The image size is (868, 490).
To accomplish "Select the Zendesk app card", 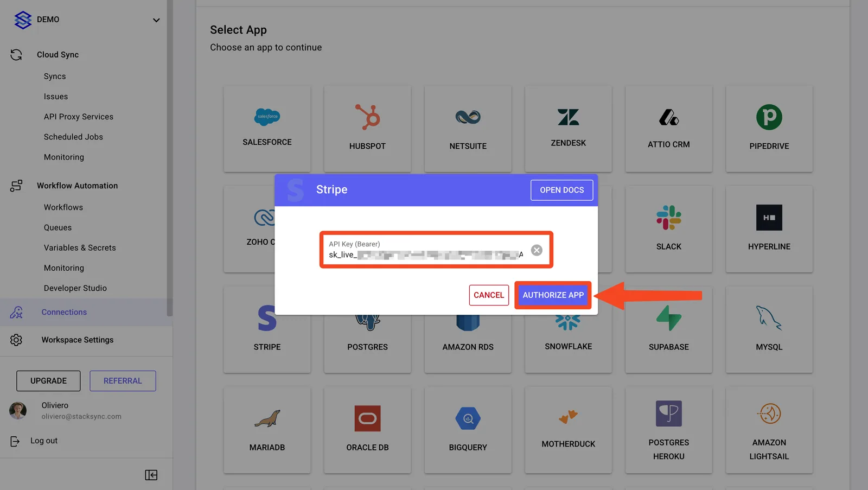I will pos(568,129).
